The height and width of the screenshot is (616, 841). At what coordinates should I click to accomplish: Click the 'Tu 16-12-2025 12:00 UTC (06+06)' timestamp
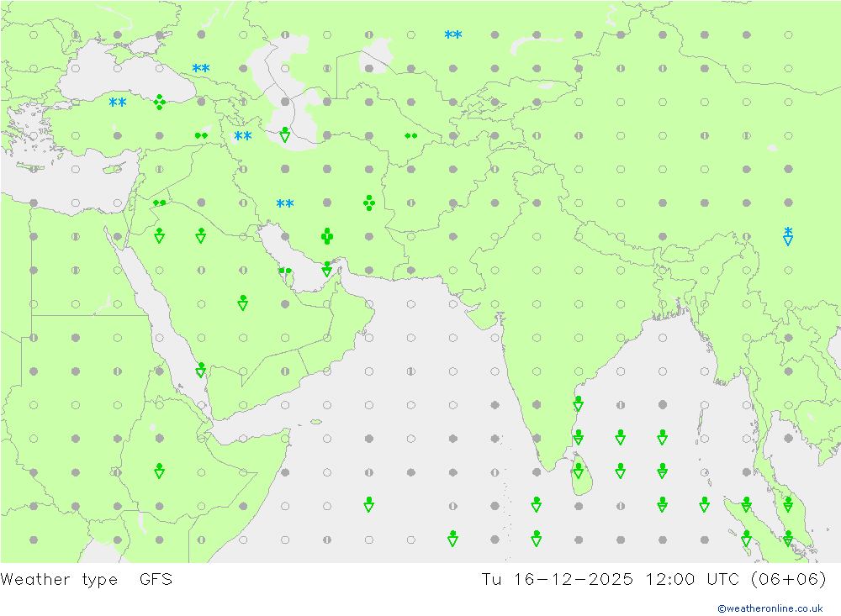coord(653,579)
